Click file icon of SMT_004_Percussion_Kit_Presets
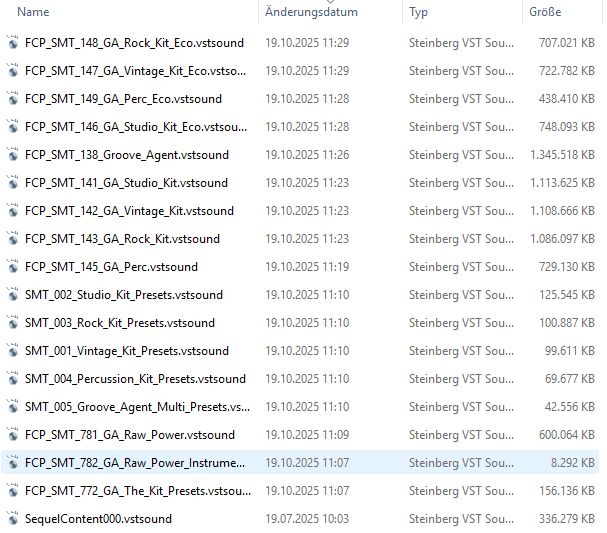 (13, 379)
